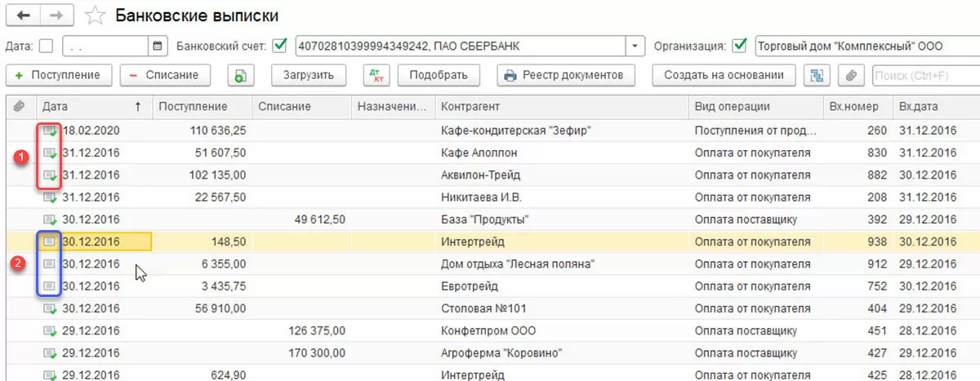This screenshot has height=381, width=980.
Task: Show Дт/Кт accounting entries icon
Action: (x=376, y=75)
